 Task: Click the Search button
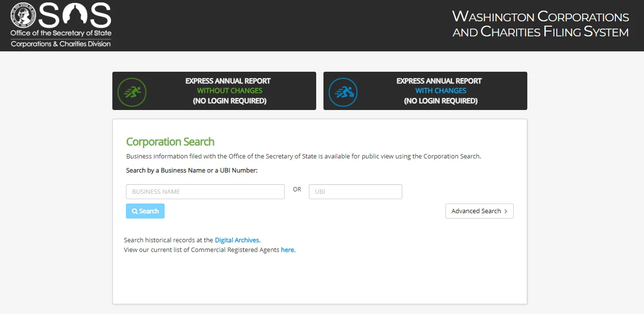145,211
